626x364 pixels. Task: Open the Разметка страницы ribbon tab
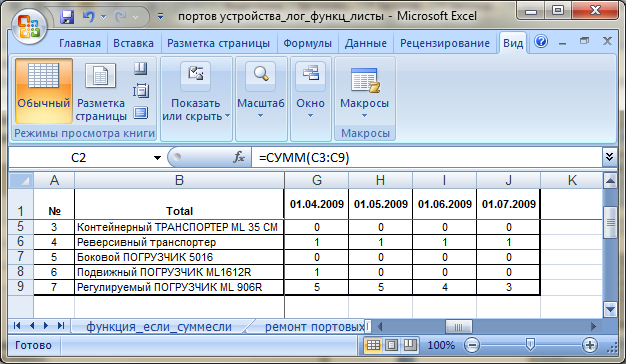pos(218,43)
